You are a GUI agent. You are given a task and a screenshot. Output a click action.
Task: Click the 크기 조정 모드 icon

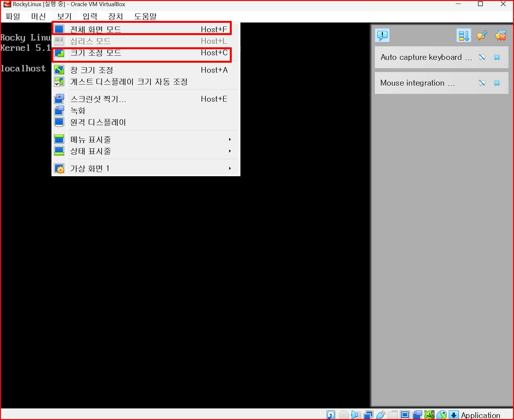[x=59, y=53]
